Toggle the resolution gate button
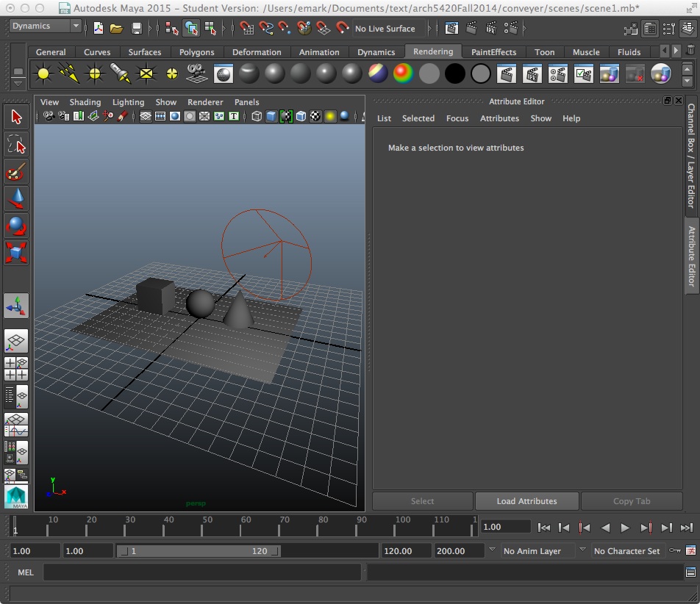 tap(175, 116)
